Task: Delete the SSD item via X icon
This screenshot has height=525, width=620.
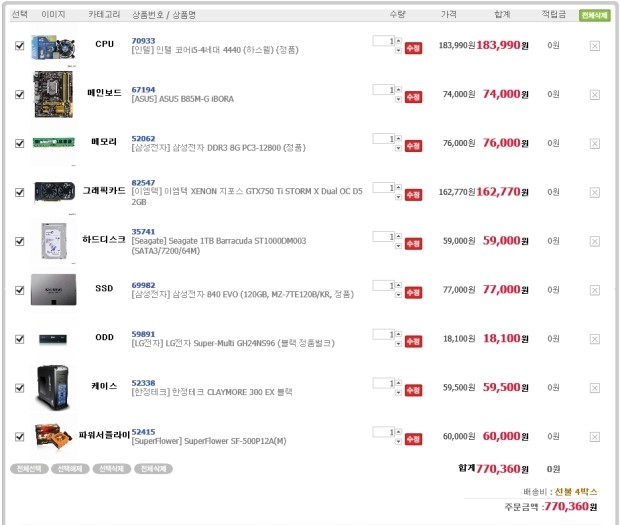Action: pyautogui.click(x=595, y=290)
